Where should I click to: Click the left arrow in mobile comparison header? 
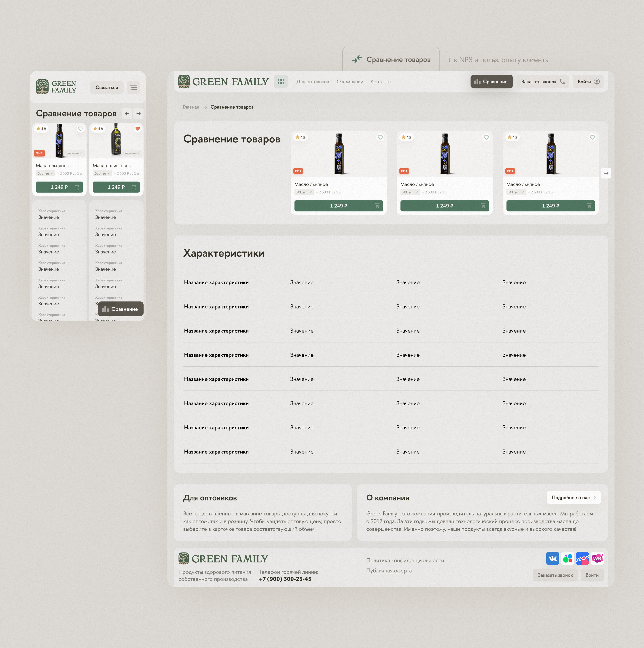click(x=127, y=114)
